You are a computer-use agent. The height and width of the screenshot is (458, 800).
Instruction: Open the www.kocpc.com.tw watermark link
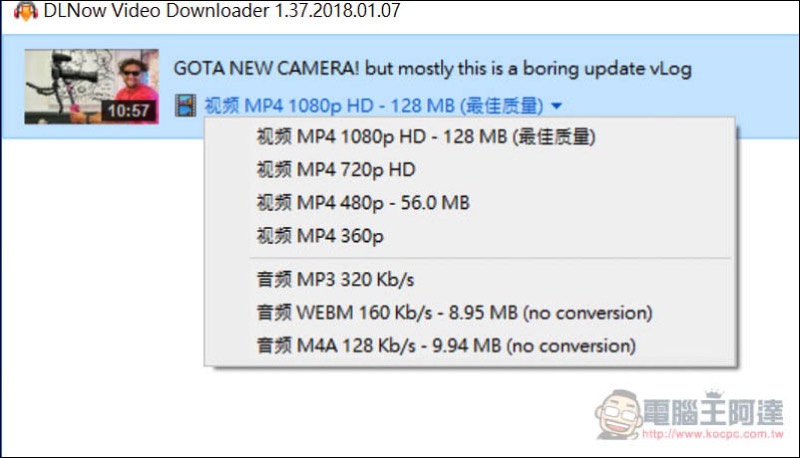pyautogui.click(x=713, y=434)
